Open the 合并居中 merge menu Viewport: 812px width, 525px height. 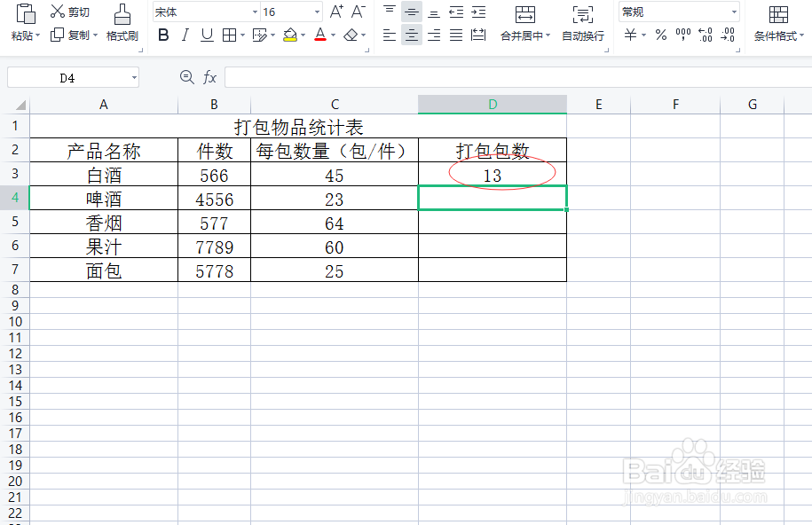(522, 35)
